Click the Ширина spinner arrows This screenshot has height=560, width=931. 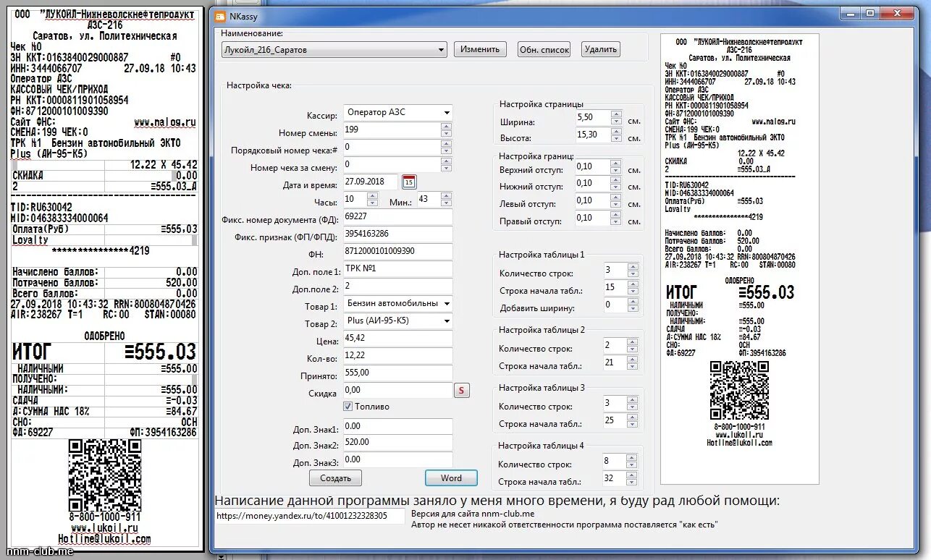(x=616, y=117)
